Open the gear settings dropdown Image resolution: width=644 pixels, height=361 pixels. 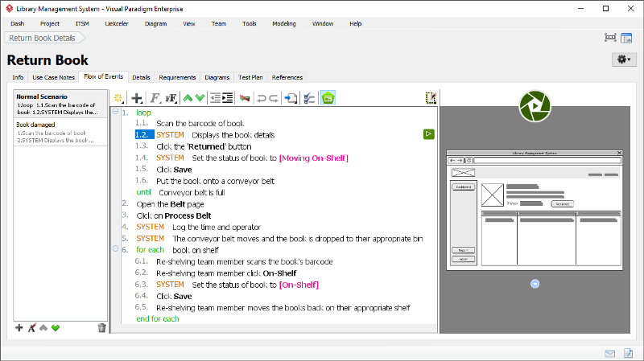point(625,59)
